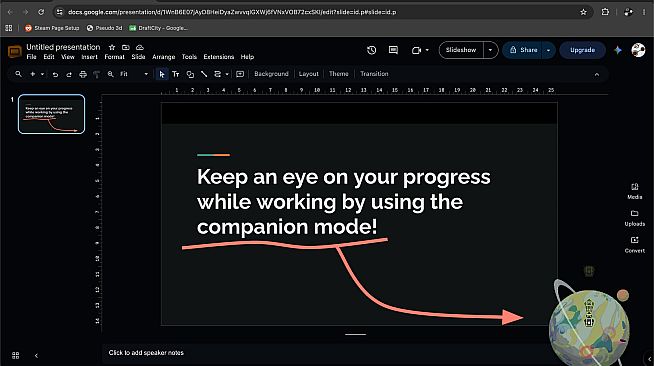Image resolution: width=654 pixels, height=366 pixels.
Task: Reload the browser page
Action: tap(41, 12)
